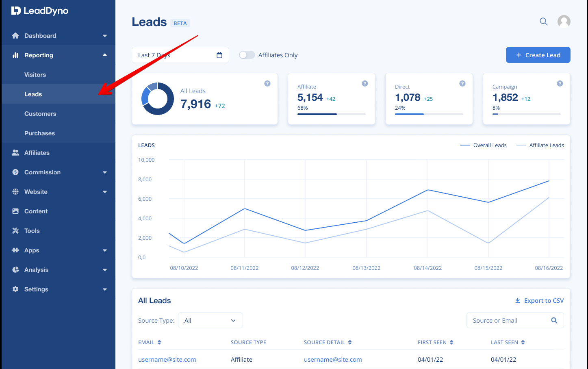
Task: Expand the Analysis menu arrow
Action: (x=105, y=270)
